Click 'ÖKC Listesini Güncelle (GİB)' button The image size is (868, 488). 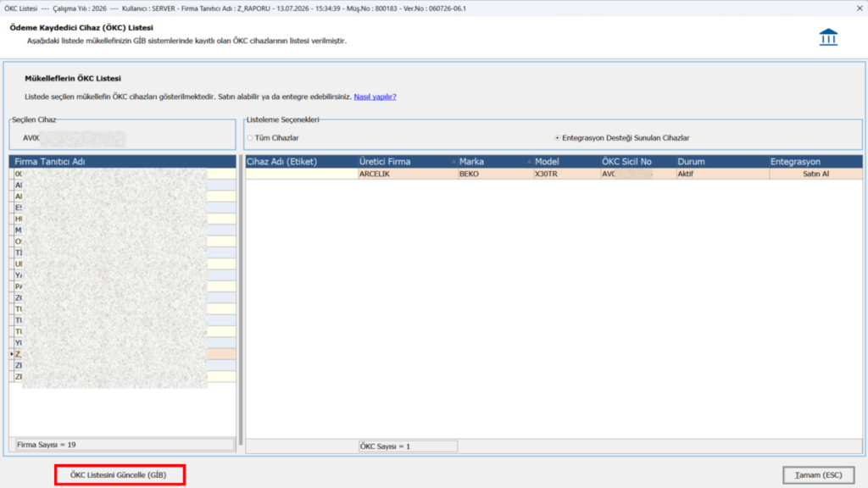click(x=120, y=474)
